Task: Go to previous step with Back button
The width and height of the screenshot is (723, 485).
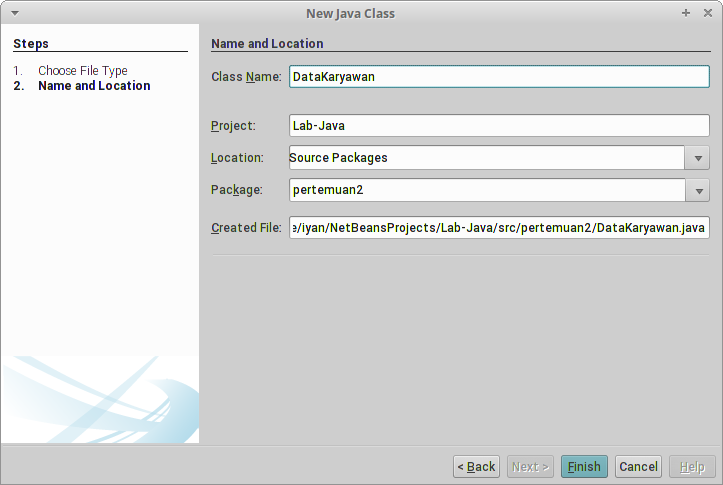Action: 476,467
